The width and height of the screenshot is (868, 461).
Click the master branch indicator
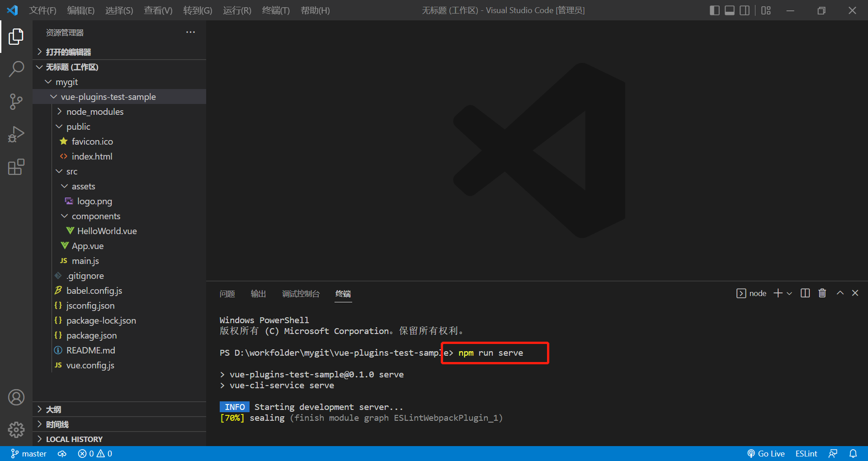(28, 453)
